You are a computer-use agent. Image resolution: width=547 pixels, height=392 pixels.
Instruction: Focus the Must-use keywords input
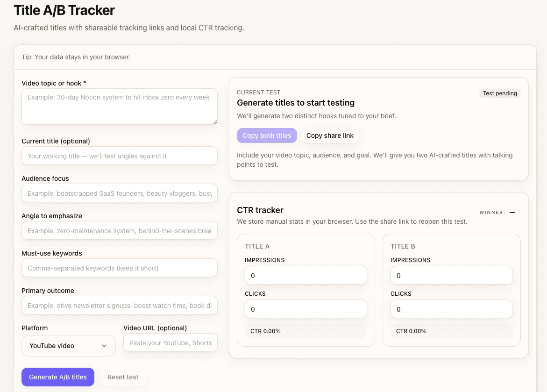coord(119,268)
